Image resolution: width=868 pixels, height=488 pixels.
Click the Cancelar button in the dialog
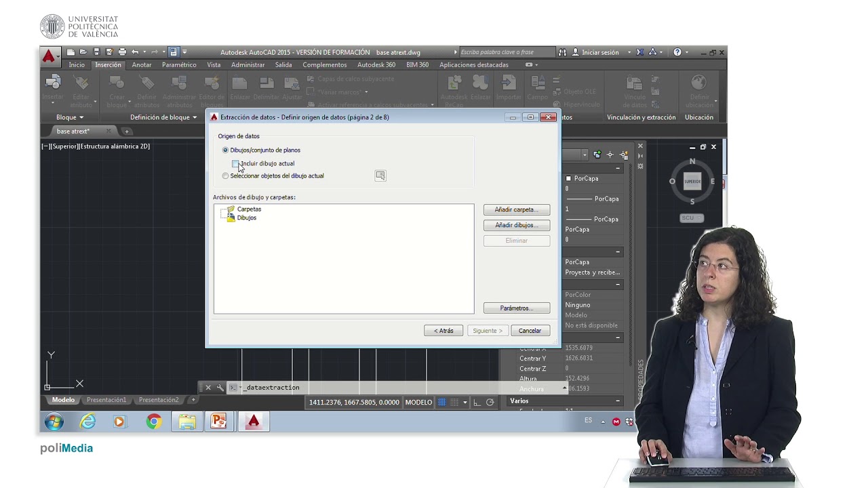[530, 331]
